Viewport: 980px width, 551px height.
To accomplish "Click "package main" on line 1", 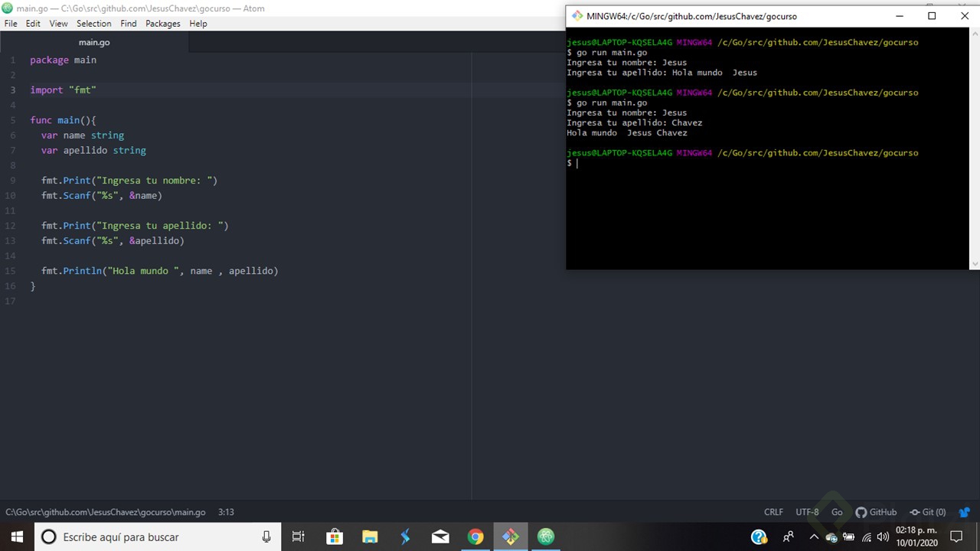I will point(64,60).
